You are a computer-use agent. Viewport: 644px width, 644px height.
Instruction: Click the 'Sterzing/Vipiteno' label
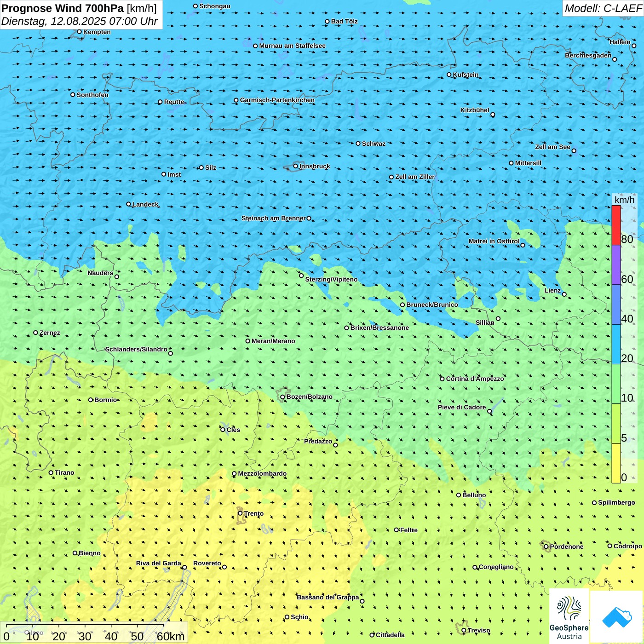[331, 279]
